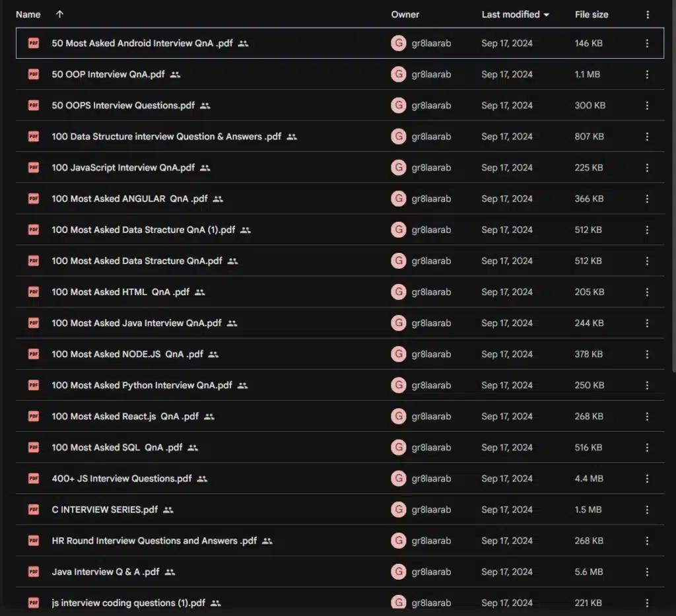The height and width of the screenshot is (616, 676).
Task: Open more options in the column header row
Action: [648, 15]
